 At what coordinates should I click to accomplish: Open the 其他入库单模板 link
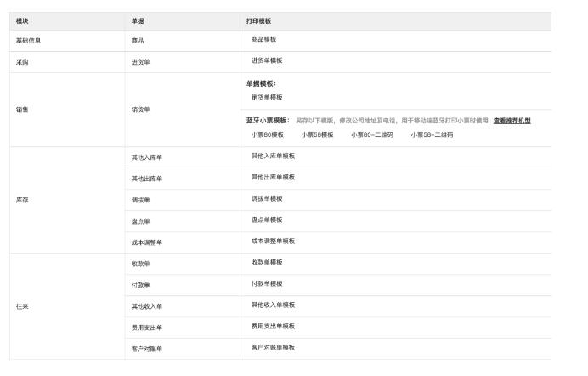click(x=272, y=157)
